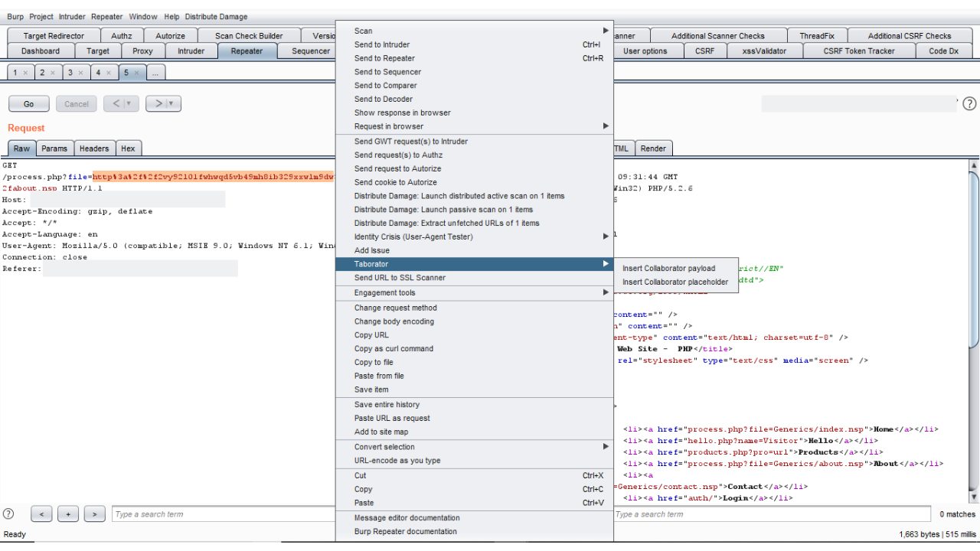Viewport: 980px width, 551px height.
Task: Open the Burp menu
Action: [15, 17]
